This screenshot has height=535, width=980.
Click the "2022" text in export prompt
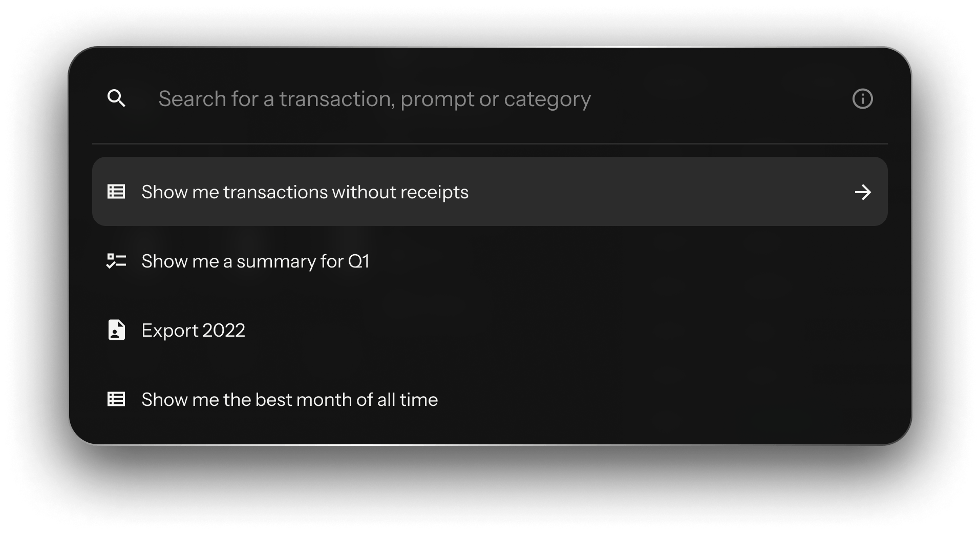pyautogui.click(x=224, y=331)
